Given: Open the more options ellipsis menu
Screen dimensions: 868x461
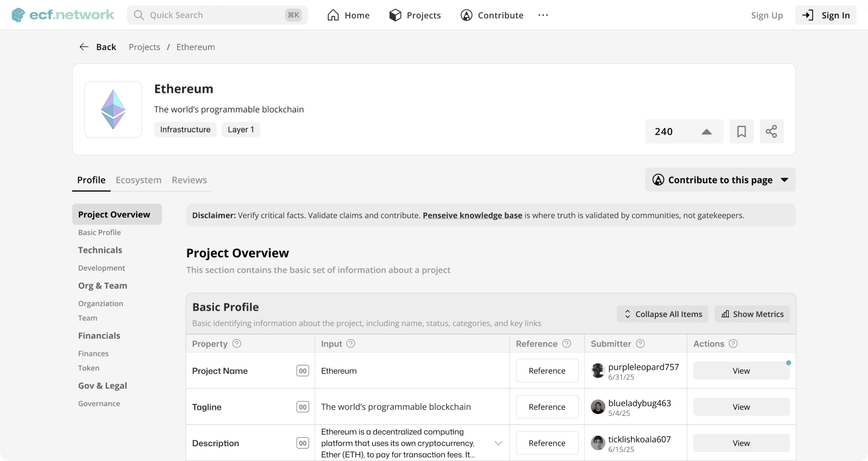Looking at the screenshot, I should pyautogui.click(x=543, y=15).
